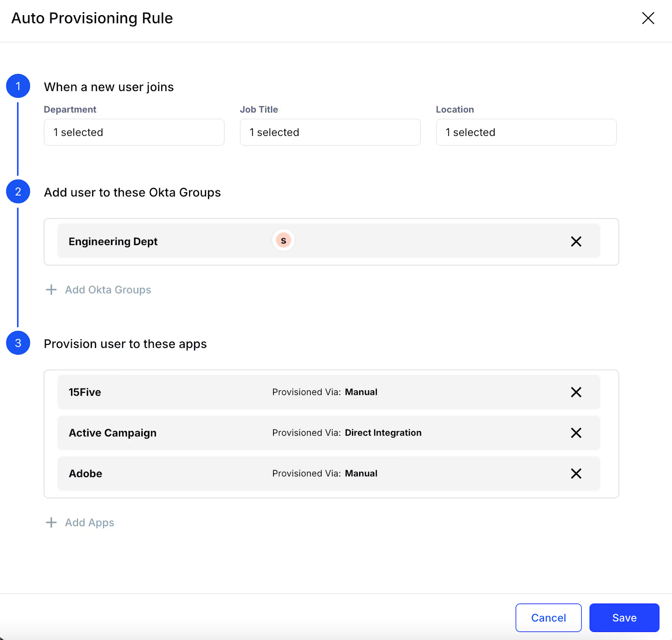Image resolution: width=672 pixels, height=640 pixels.
Task: Remove Adobe from provisioned apps
Action: (576, 473)
